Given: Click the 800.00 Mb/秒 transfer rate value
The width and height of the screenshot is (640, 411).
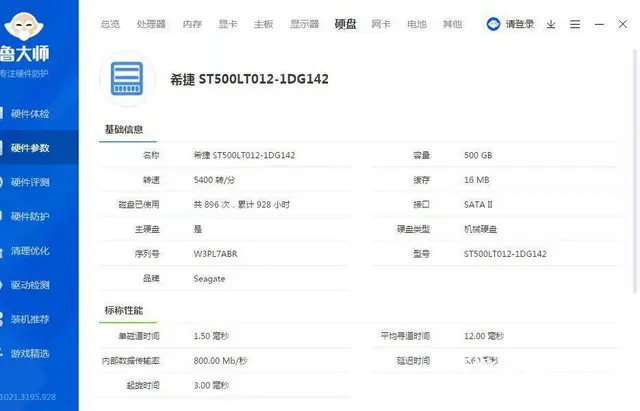Looking at the screenshot, I should (x=220, y=361).
